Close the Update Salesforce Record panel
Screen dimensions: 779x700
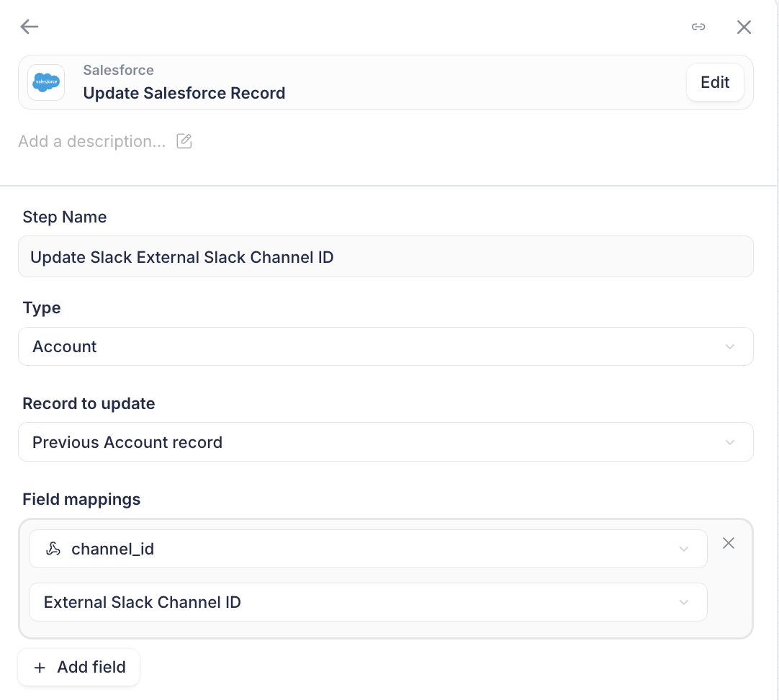(x=744, y=27)
